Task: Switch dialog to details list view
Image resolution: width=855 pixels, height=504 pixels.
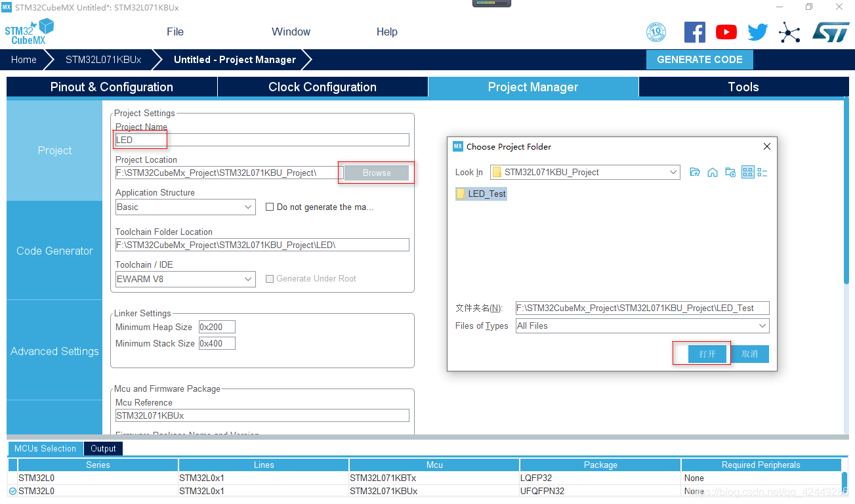Action: pos(762,173)
